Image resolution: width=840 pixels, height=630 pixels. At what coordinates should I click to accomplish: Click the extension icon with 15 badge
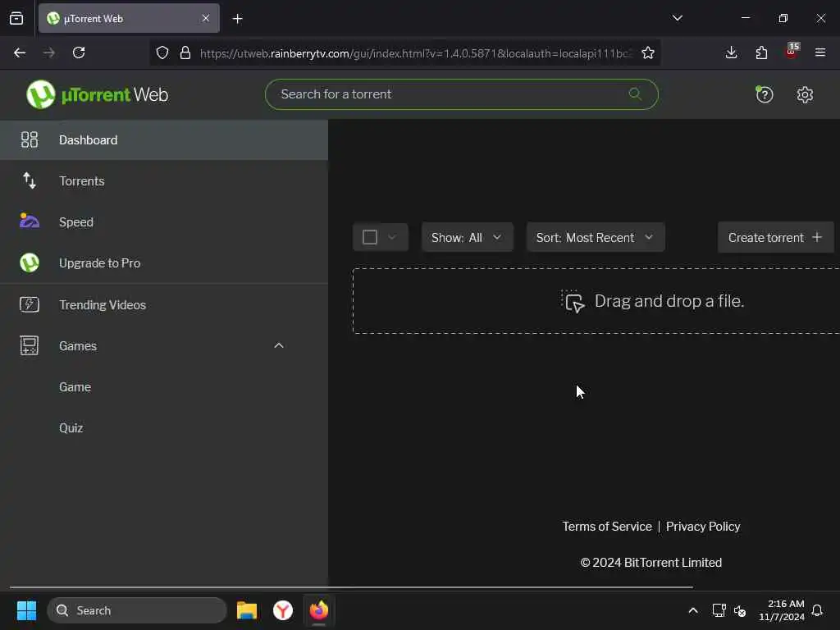(x=792, y=52)
